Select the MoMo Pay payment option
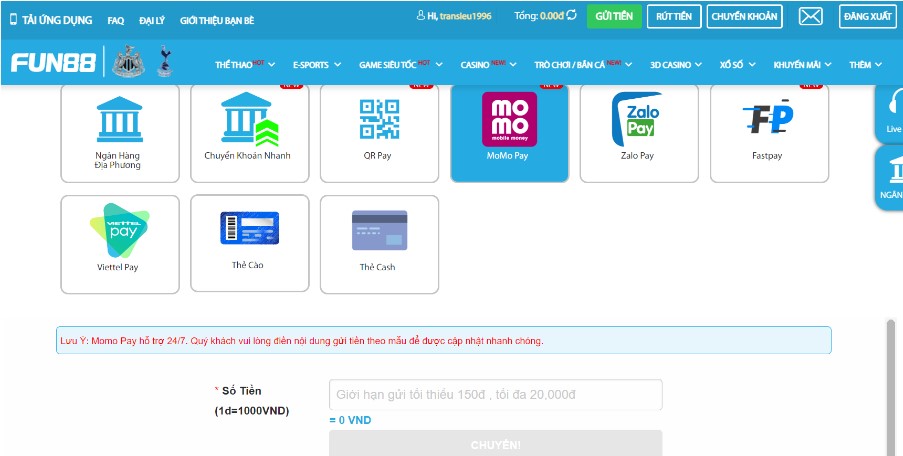The width and height of the screenshot is (903, 456). pyautogui.click(x=509, y=133)
